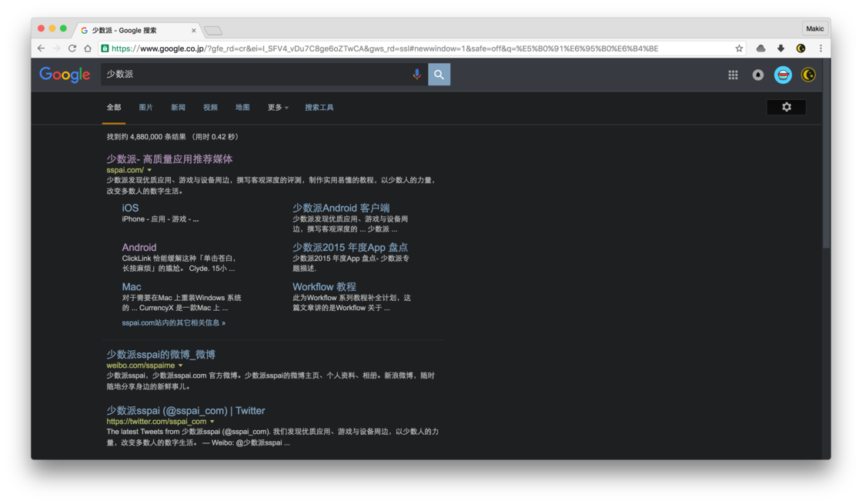Screen dimensions: 862x504
Task: Click the Makic profile button
Action: [815, 28]
